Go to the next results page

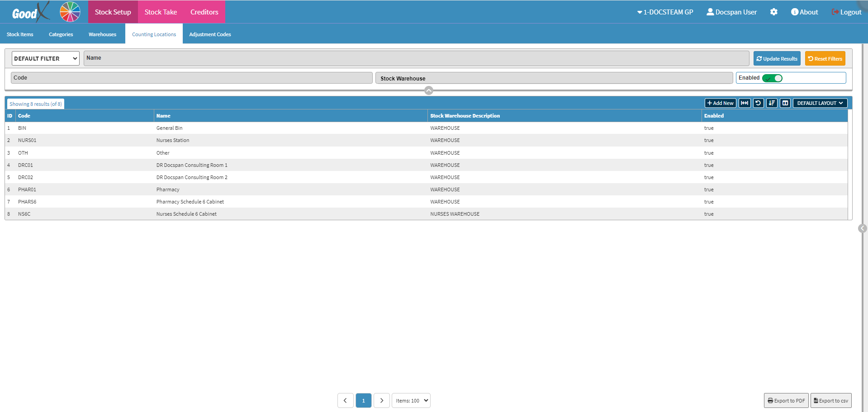coord(381,401)
